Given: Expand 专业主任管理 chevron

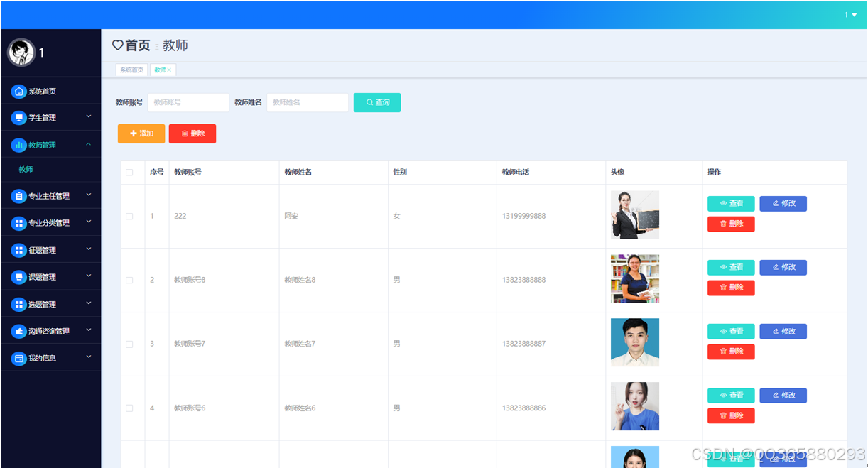Looking at the screenshot, I should pyautogui.click(x=89, y=195).
